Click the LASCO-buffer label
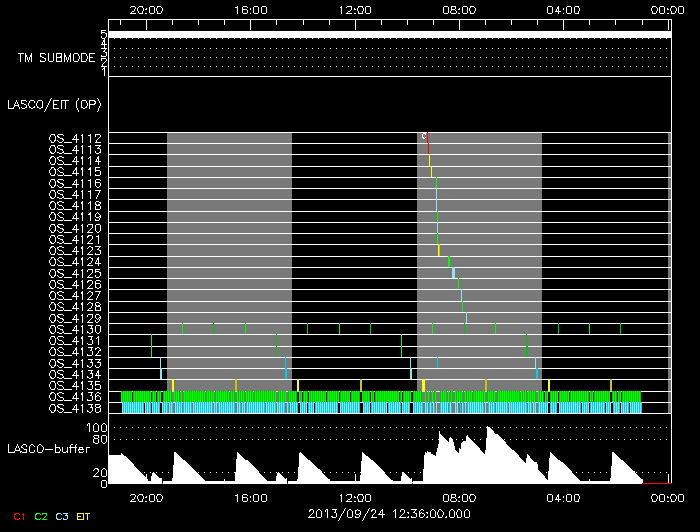 click(48, 448)
